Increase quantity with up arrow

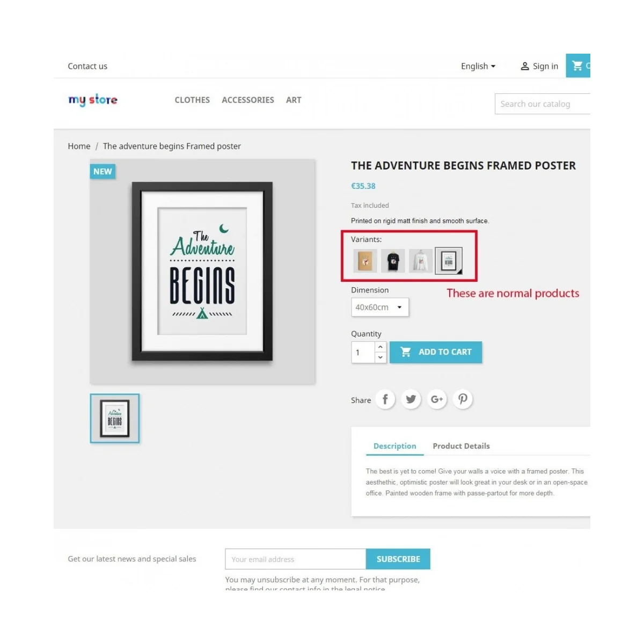[x=380, y=347]
